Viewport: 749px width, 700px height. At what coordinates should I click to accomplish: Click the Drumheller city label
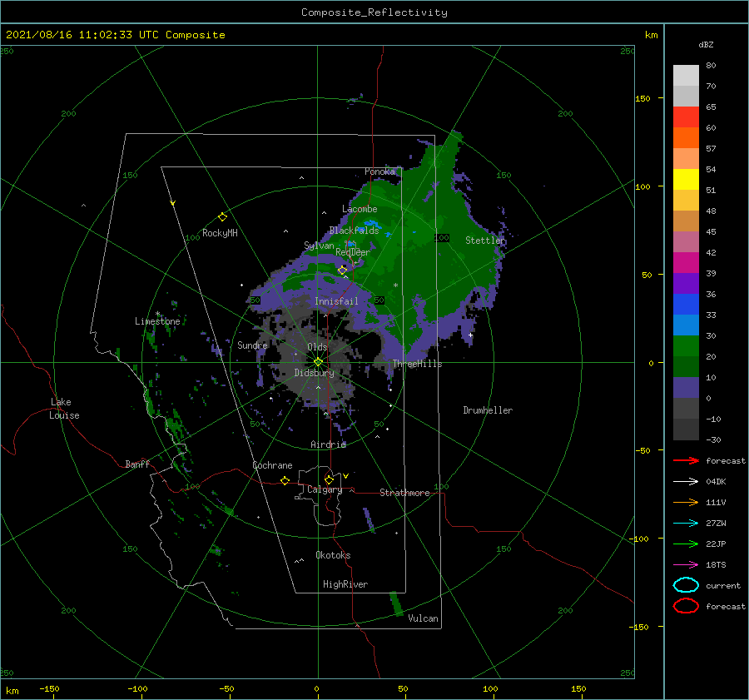point(488,410)
